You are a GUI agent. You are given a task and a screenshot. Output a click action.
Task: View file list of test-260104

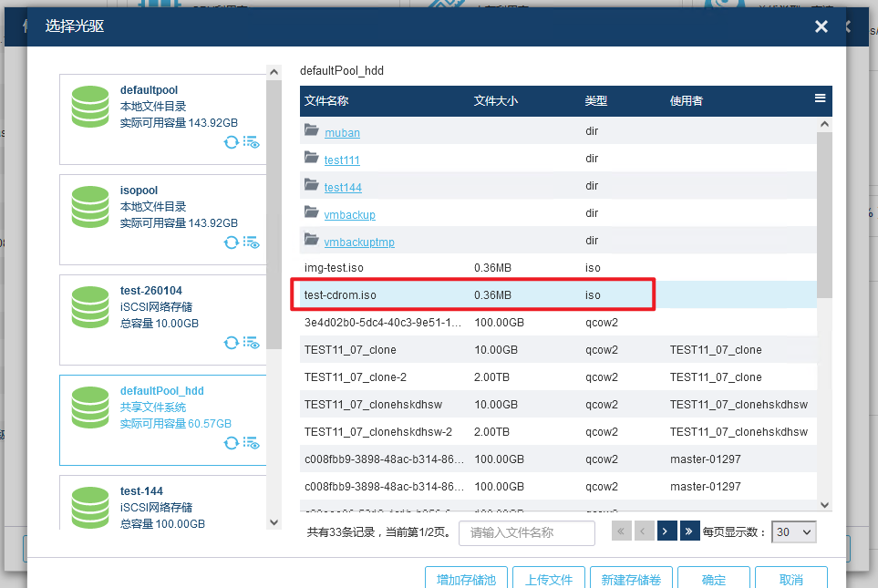(x=251, y=343)
